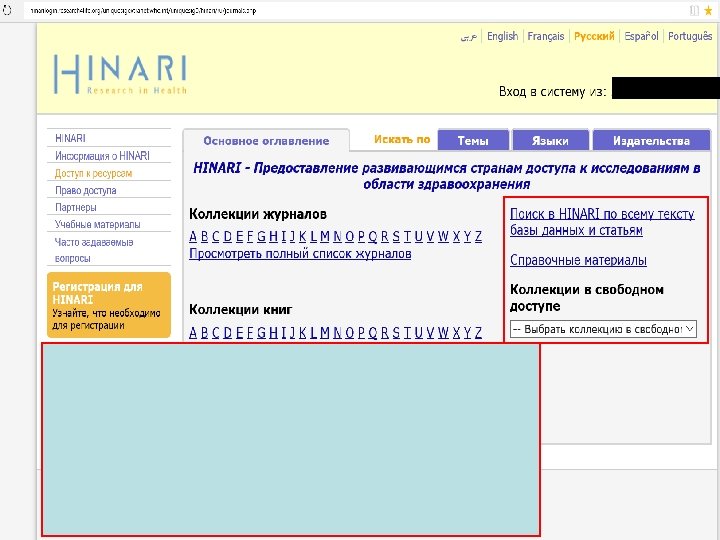The height and width of the screenshot is (540, 720).
Task: Open Поиск в HINARI по всему тексту link
Action: coord(602,222)
